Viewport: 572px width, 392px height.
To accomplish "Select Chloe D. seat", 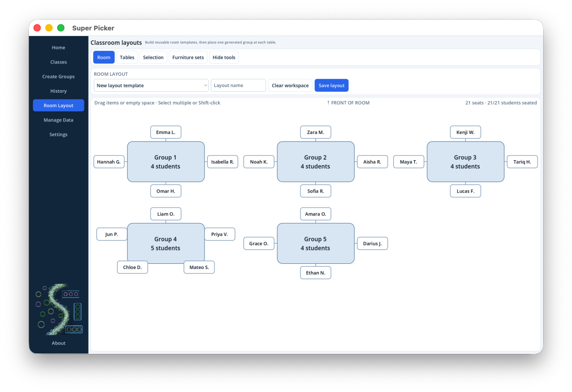I will (x=132, y=267).
